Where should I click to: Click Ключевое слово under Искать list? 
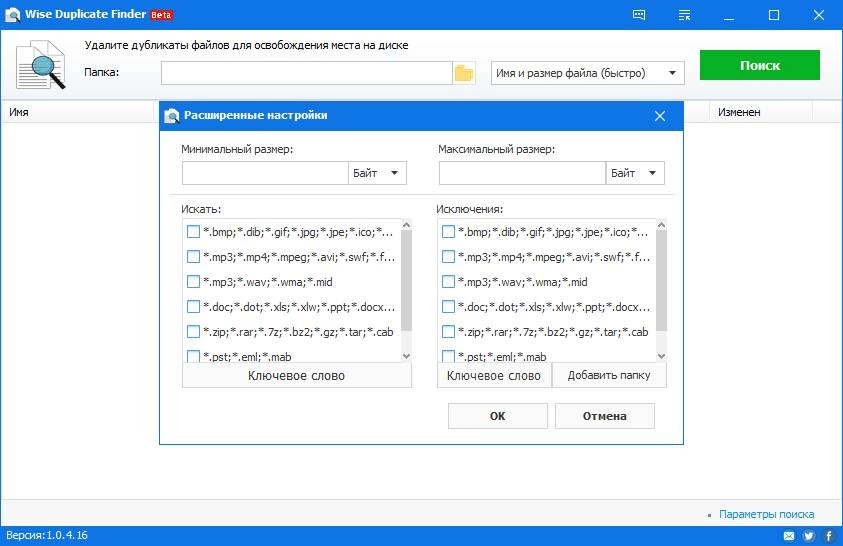pos(297,376)
